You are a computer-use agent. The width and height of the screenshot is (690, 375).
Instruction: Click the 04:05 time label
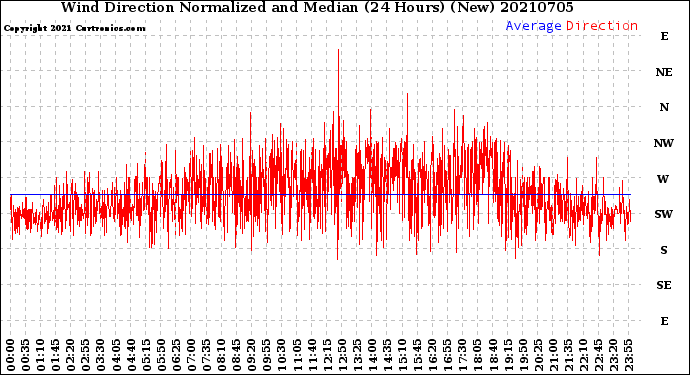tap(116, 355)
